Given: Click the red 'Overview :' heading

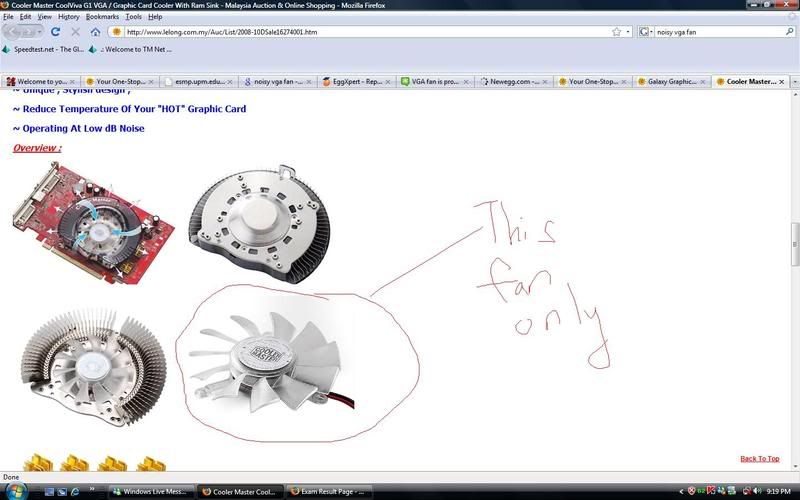Looking at the screenshot, I should pyautogui.click(x=37, y=148).
